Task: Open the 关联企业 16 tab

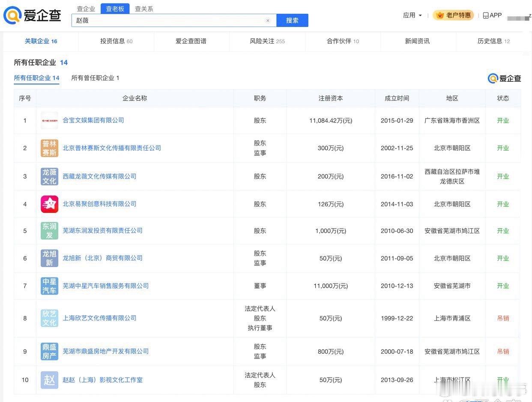Action: 41,41
